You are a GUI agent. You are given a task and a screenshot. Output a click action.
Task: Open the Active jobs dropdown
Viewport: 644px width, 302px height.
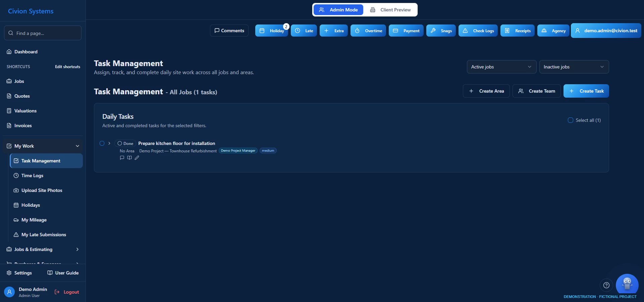501,67
